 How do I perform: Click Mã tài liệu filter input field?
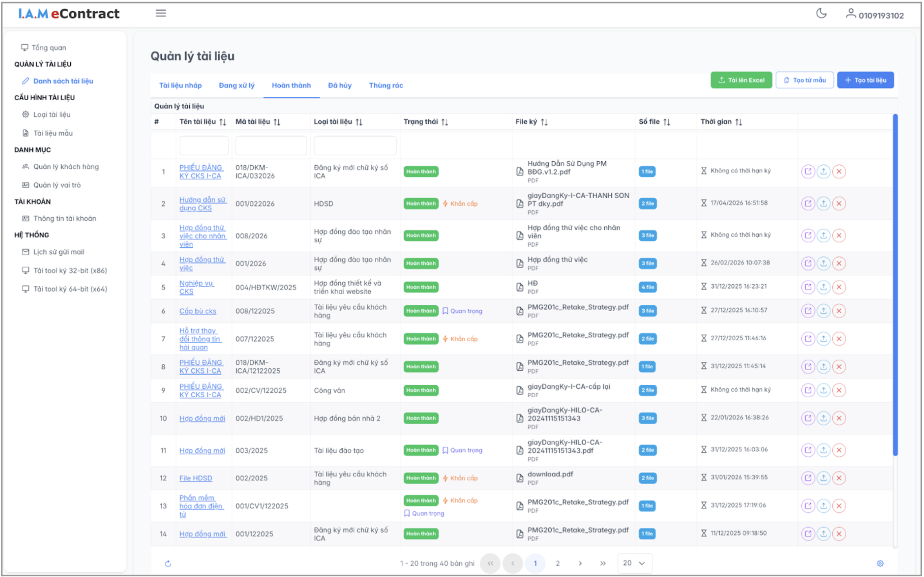click(271, 146)
